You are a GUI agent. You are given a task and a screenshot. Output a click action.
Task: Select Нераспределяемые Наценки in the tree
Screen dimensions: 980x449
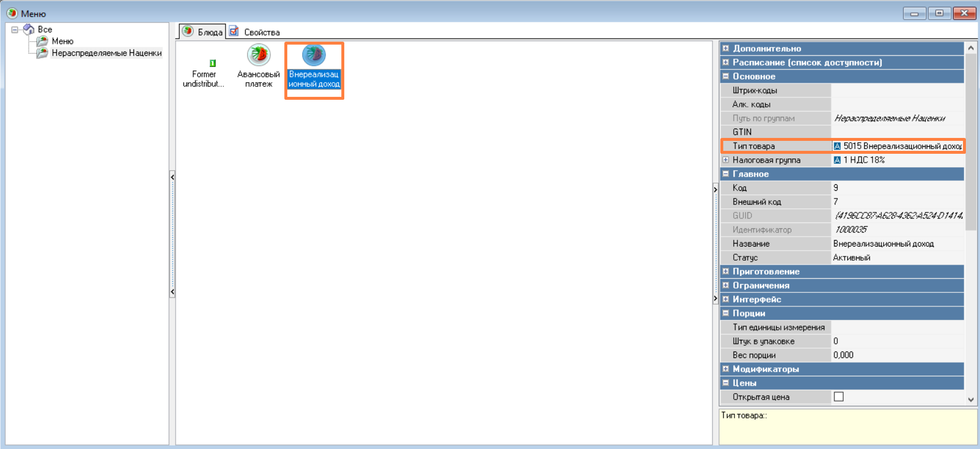(x=106, y=53)
